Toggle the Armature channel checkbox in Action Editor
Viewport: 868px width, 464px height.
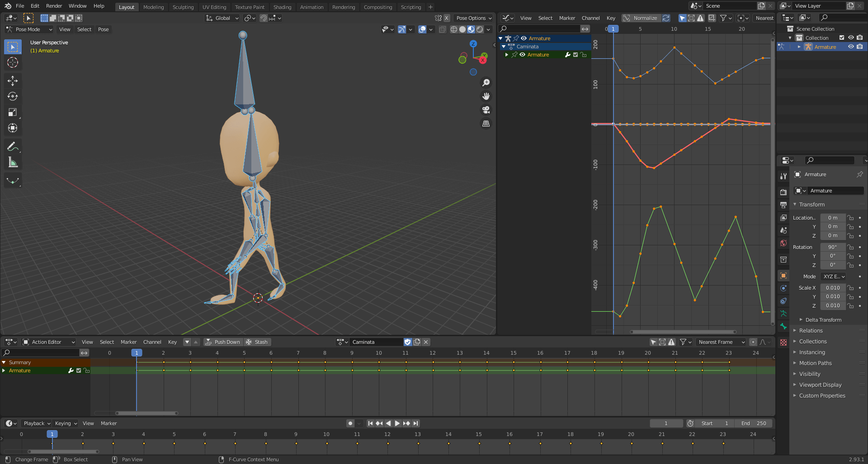[x=79, y=370]
